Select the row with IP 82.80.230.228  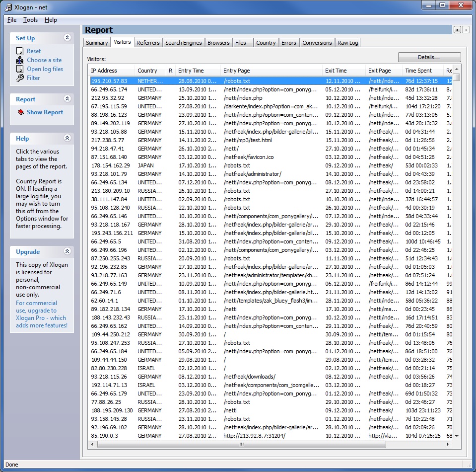coord(271,368)
